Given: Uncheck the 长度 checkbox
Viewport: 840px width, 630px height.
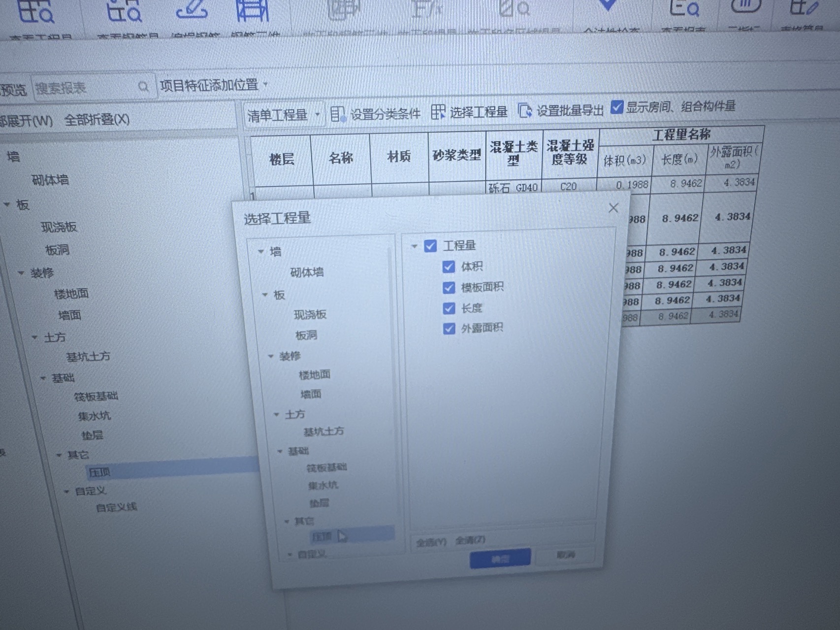Looking at the screenshot, I should coord(449,308).
